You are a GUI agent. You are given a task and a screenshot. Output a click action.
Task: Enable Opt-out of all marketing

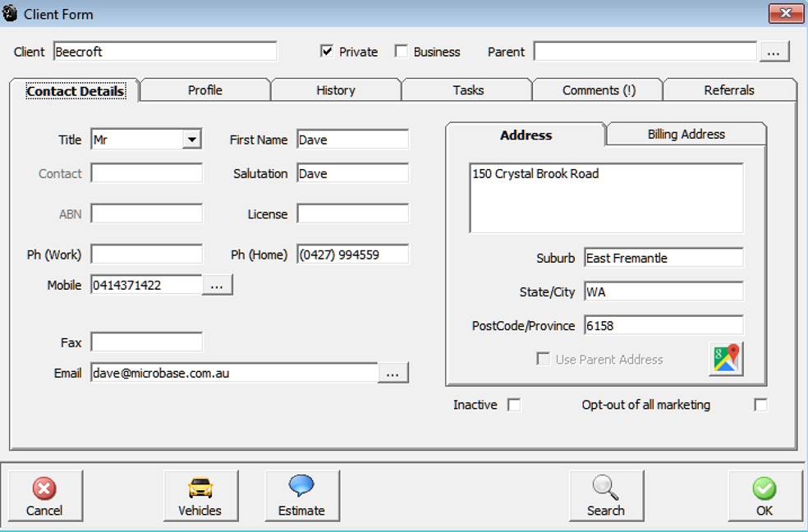[760, 405]
